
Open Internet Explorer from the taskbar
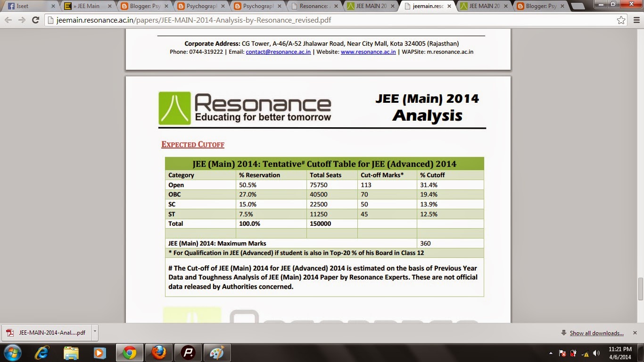[x=42, y=352]
